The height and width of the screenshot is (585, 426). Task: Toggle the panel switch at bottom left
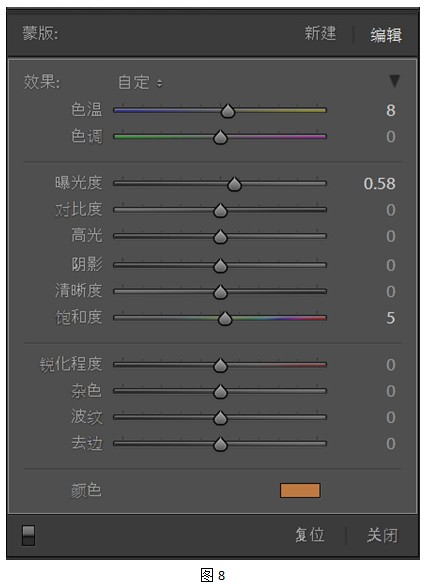click(28, 535)
